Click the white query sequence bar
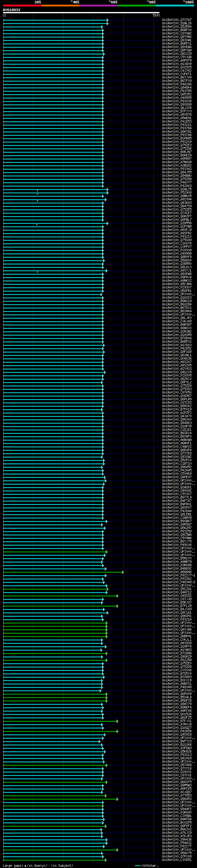Viewport: 197px width, 868px height. (81, 12)
